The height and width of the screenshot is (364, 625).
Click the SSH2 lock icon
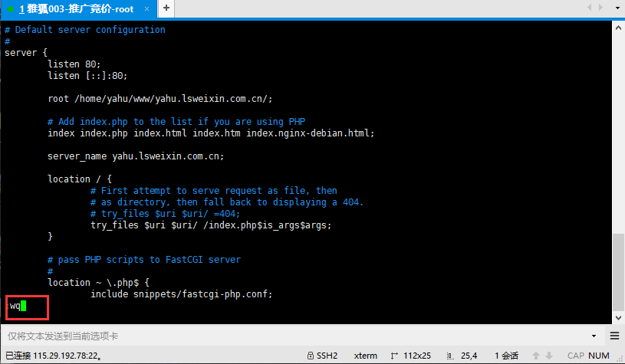(x=310, y=356)
